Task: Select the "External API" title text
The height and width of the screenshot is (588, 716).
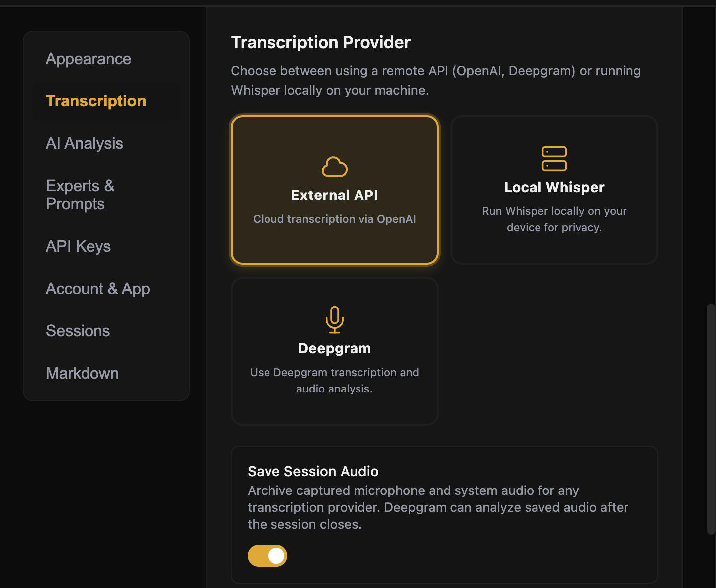Action: (x=335, y=195)
